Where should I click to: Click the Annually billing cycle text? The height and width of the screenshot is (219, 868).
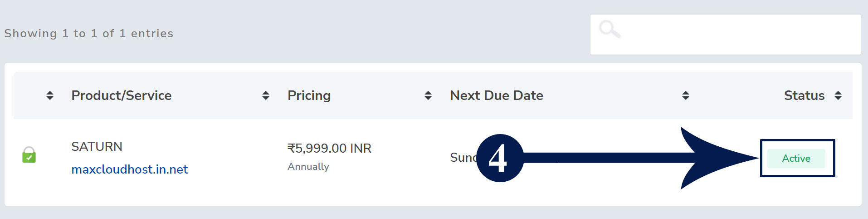pyautogui.click(x=308, y=167)
